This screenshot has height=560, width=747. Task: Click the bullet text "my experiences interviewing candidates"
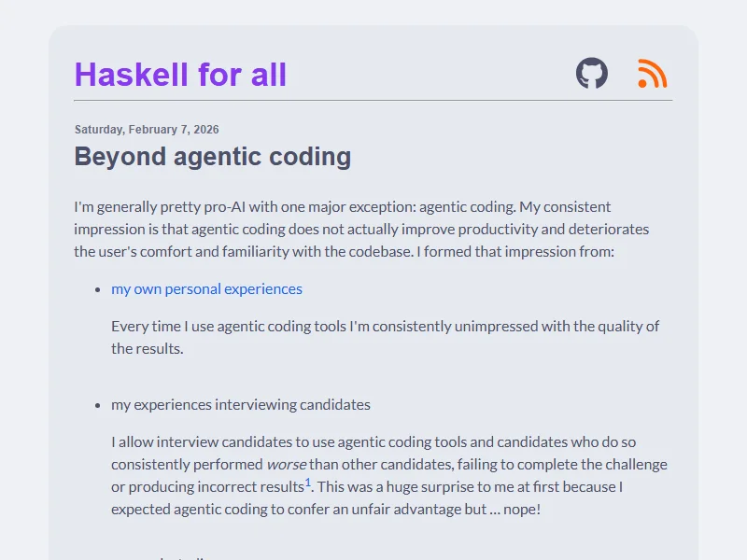(x=241, y=405)
